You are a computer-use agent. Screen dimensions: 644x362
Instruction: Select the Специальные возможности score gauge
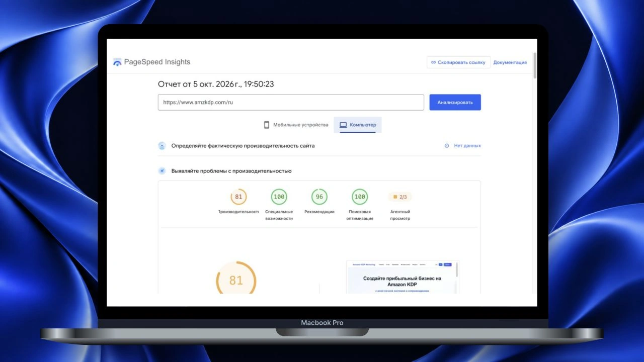[279, 197]
